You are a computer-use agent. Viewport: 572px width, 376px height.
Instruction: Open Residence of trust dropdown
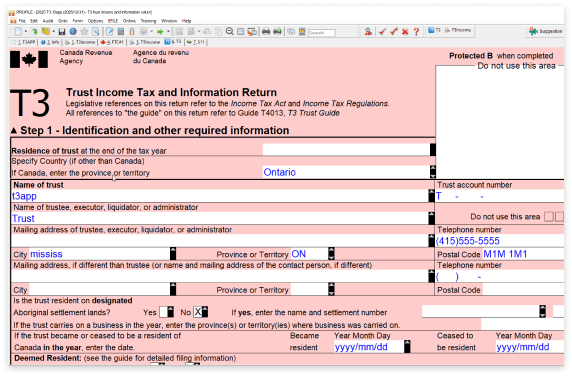(x=433, y=150)
